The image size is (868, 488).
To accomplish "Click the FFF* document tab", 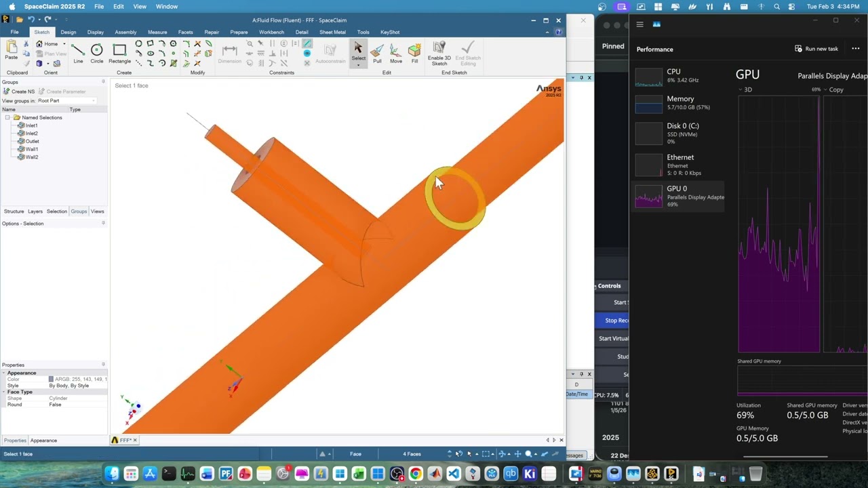I will tap(124, 441).
